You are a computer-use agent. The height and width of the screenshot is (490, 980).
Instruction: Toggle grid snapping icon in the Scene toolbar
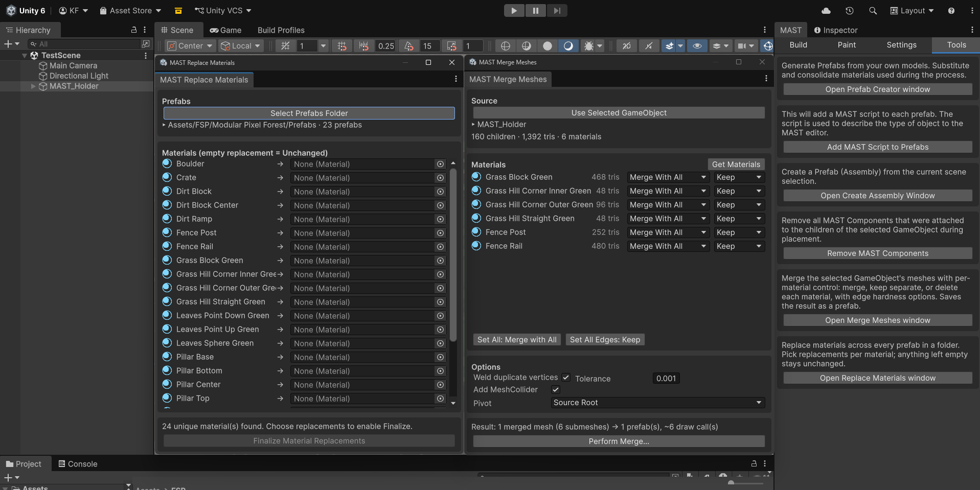(x=285, y=46)
